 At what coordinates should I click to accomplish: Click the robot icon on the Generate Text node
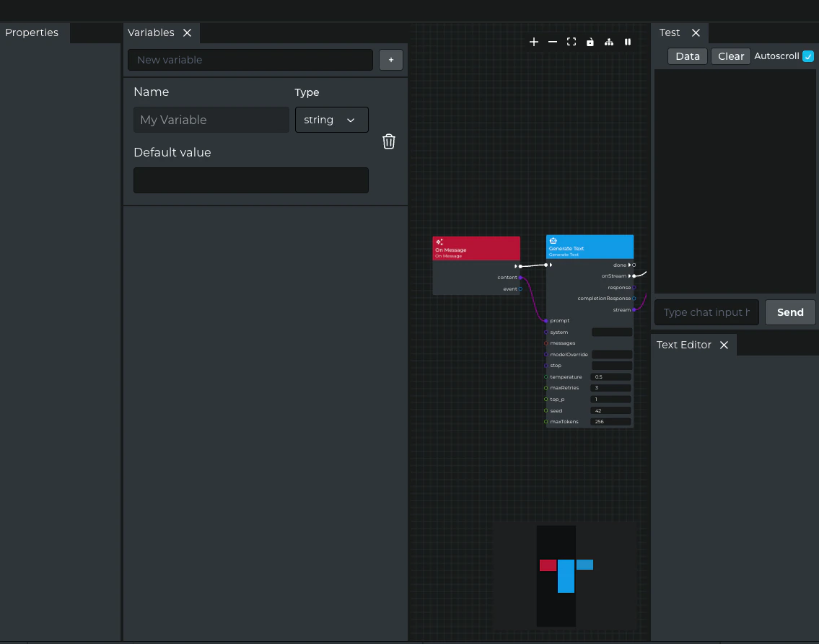pos(553,239)
